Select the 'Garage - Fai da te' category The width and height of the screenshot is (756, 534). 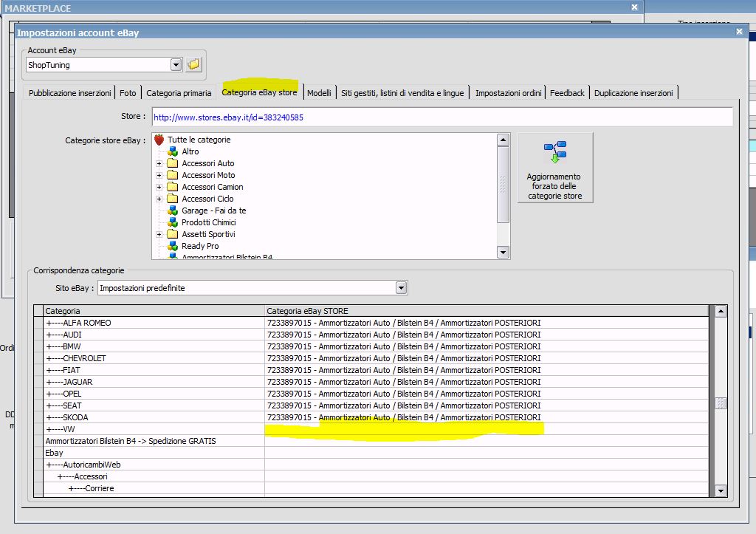pyautogui.click(x=213, y=210)
